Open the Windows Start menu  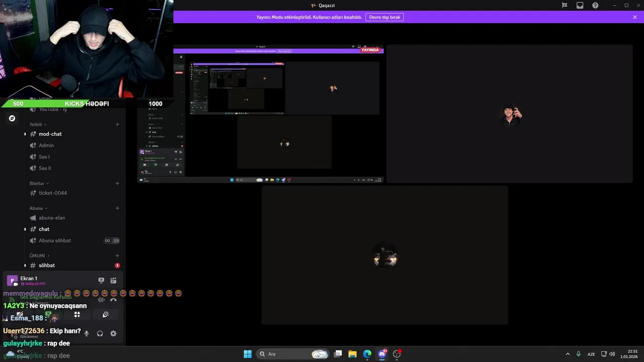click(x=248, y=354)
